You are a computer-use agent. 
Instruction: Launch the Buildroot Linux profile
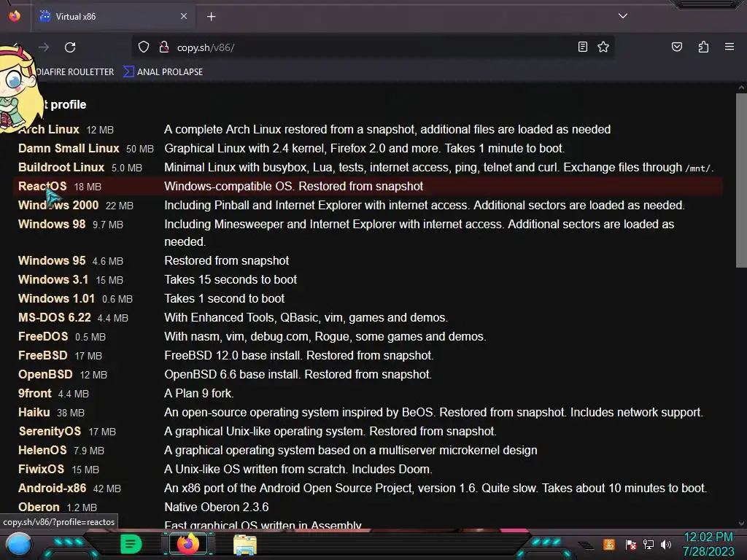pos(61,168)
